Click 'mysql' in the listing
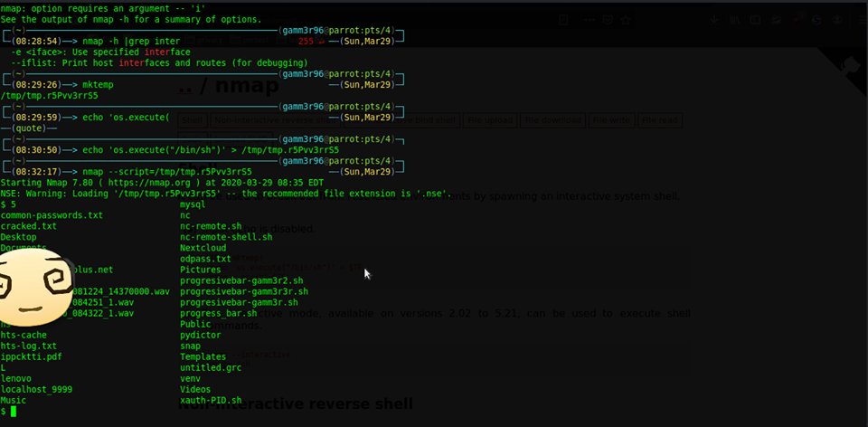Screen dimensions: 868x427 [193, 204]
